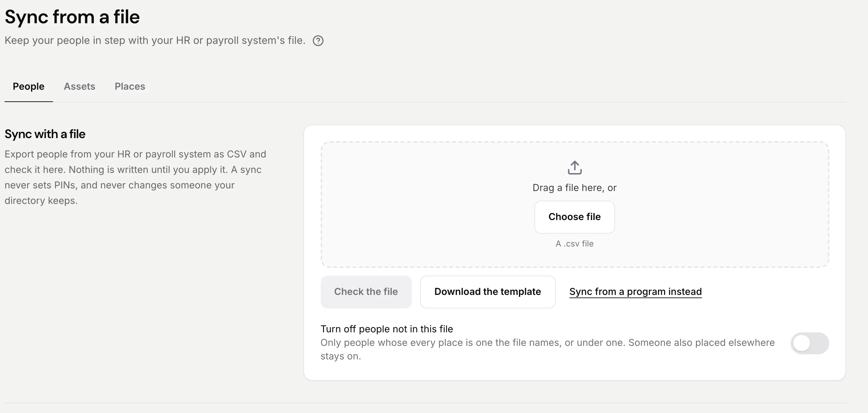Click the "A .csv file" hint
This screenshot has width=868, height=413.
click(x=574, y=244)
